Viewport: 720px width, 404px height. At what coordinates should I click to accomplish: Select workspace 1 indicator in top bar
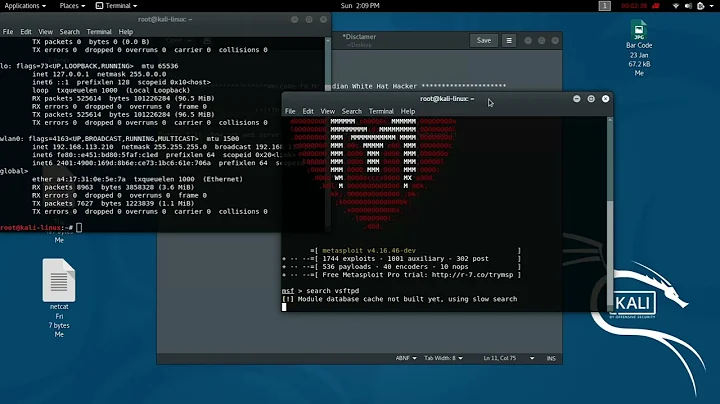604,6
